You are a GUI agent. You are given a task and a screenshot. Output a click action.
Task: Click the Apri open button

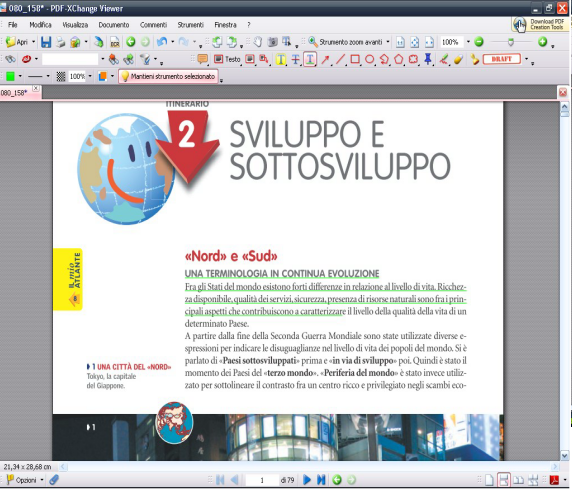point(17,42)
